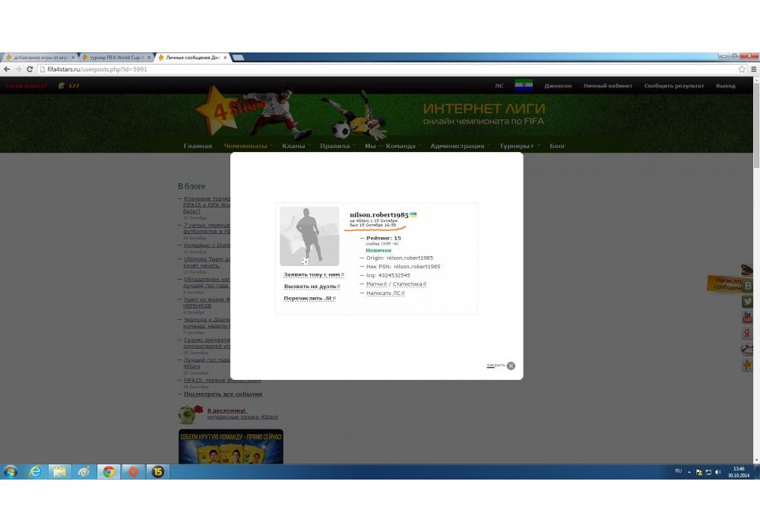
Task: Click the browser address bar URL
Action: (x=97, y=69)
